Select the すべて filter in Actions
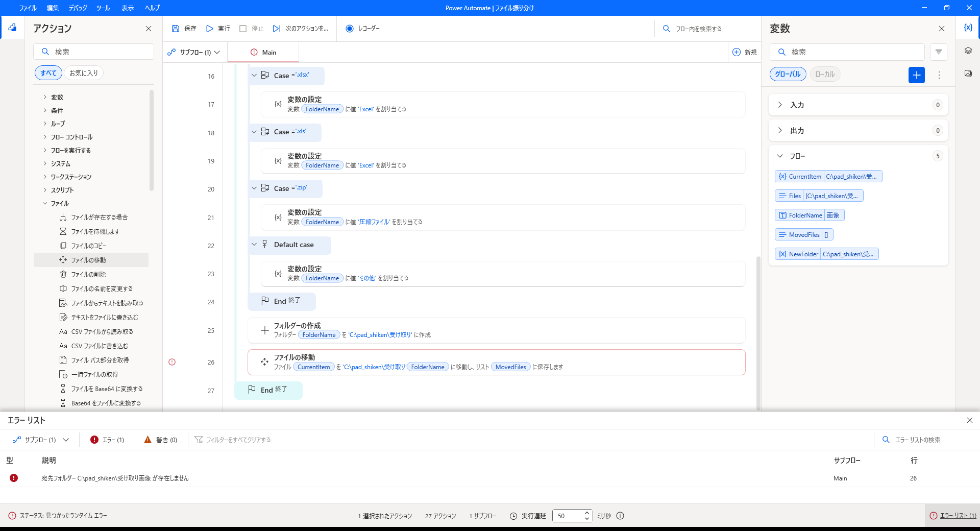This screenshot has height=531, width=980. [48, 73]
